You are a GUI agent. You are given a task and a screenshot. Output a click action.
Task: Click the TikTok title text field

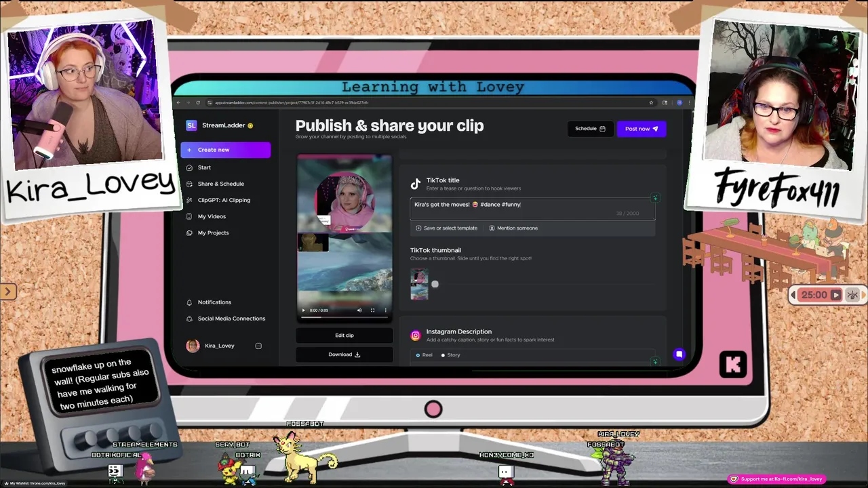532,209
